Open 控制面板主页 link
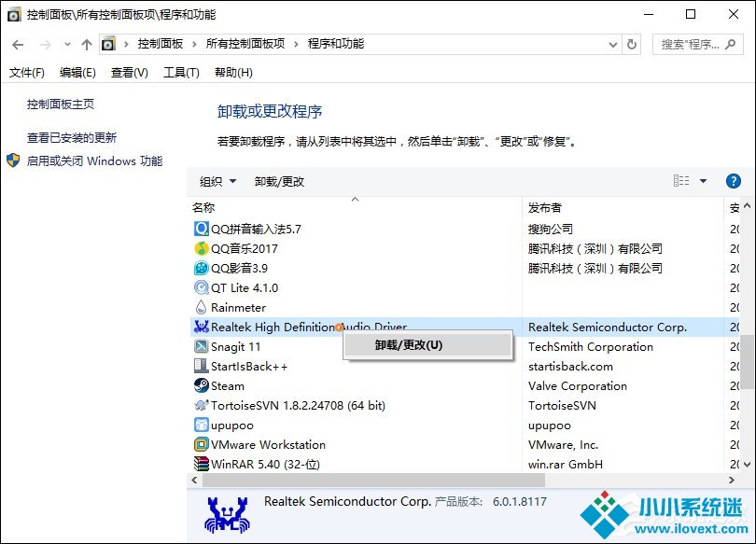Screen dimensions: 756x544 click(61, 105)
